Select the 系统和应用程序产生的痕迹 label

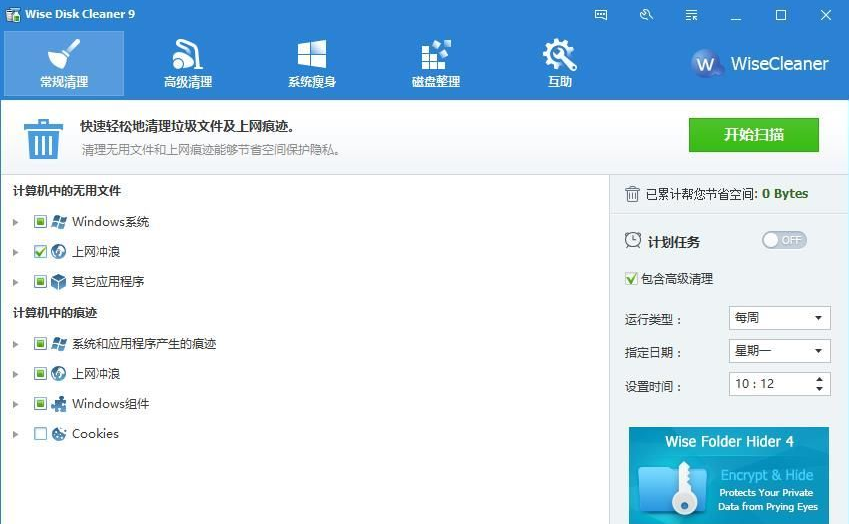click(144, 344)
